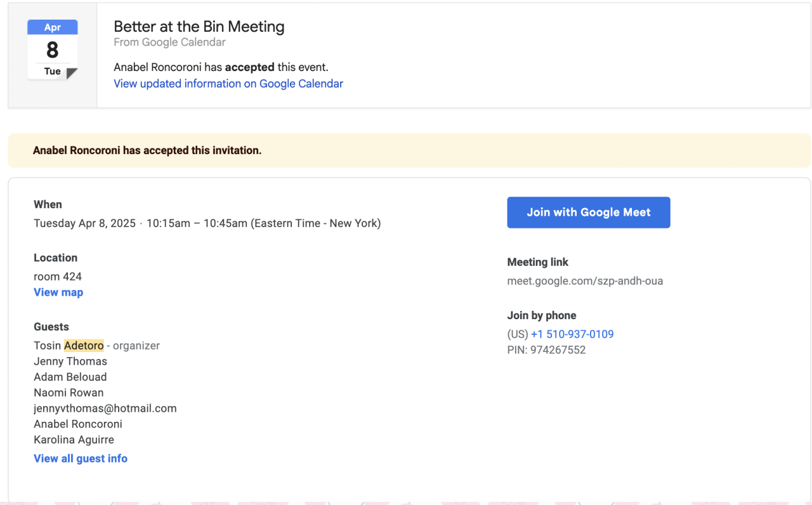Click the From Google Calendar subtitle
812x505 pixels.
pos(169,43)
